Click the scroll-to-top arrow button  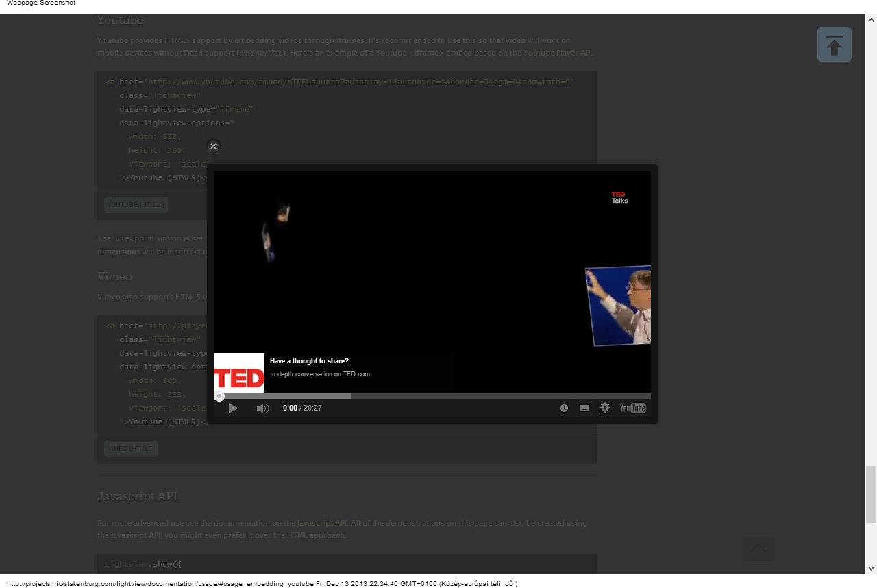pos(835,45)
